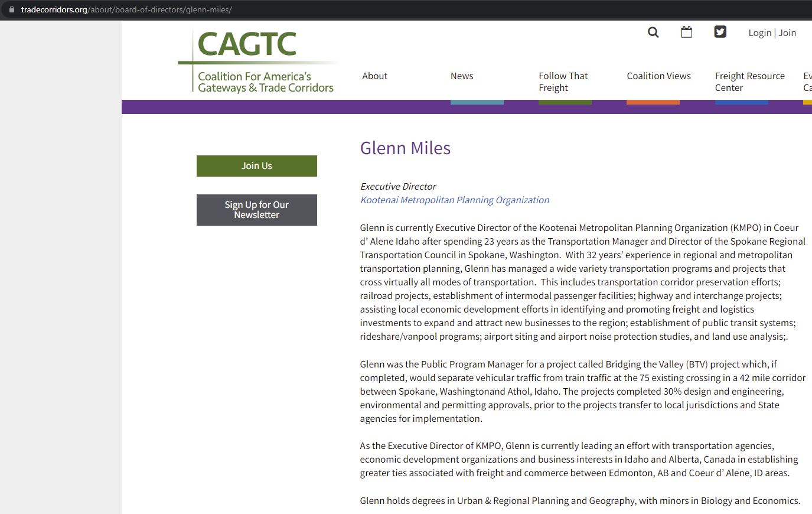Click paragraph beginning 'As the Executive Director of KMPO'
The image size is (812, 514).
(x=579, y=459)
